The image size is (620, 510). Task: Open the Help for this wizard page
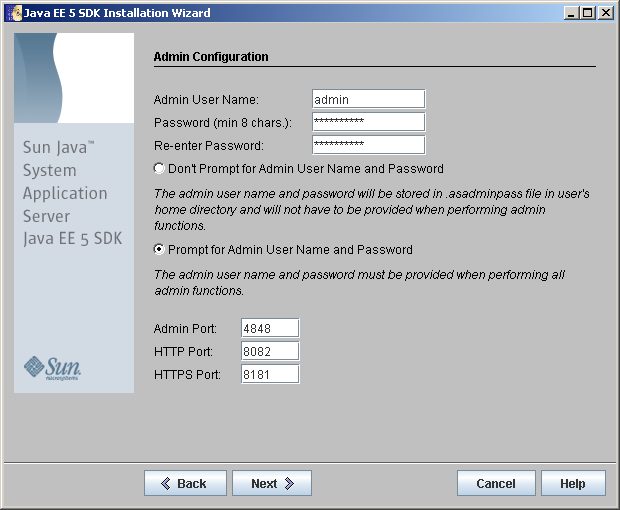point(573,484)
